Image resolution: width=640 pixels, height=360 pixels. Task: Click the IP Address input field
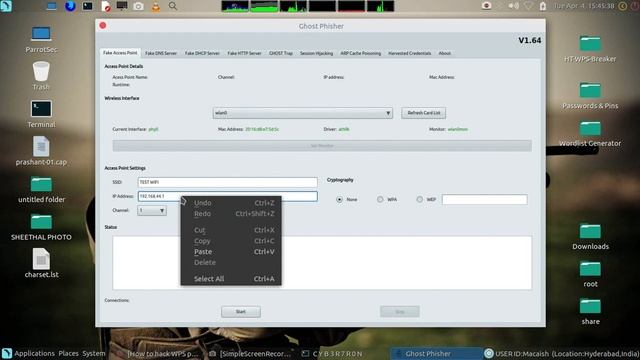point(227,196)
